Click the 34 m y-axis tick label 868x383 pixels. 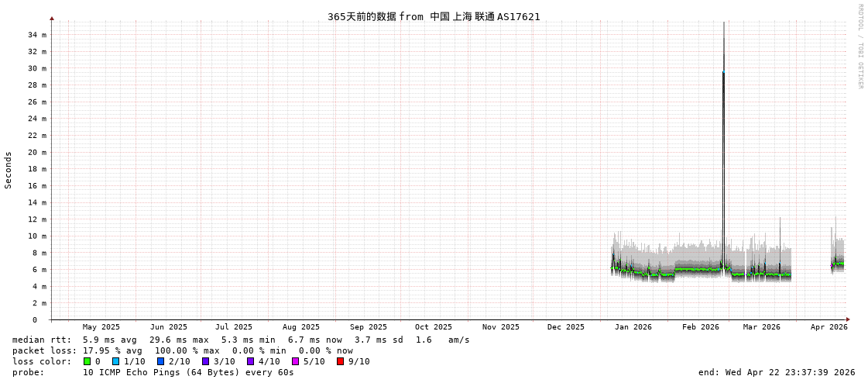[37, 35]
